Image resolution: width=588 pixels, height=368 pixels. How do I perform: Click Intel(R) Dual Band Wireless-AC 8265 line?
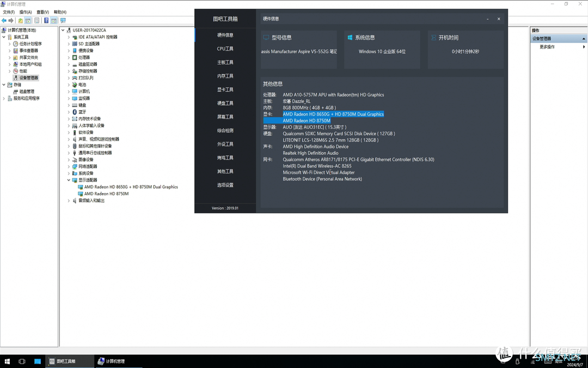tap(317, 166)
